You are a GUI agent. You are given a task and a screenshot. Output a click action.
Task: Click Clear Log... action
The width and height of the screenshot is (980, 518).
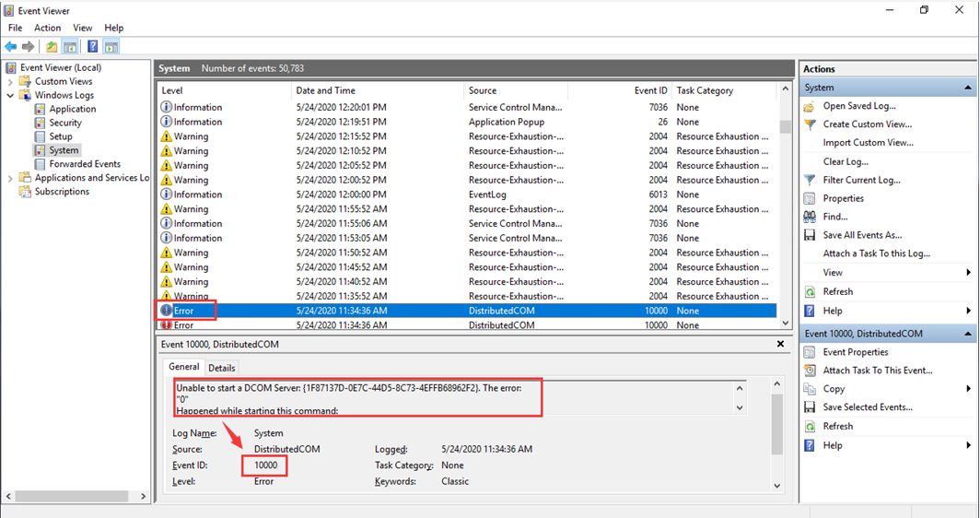(846, 161)
